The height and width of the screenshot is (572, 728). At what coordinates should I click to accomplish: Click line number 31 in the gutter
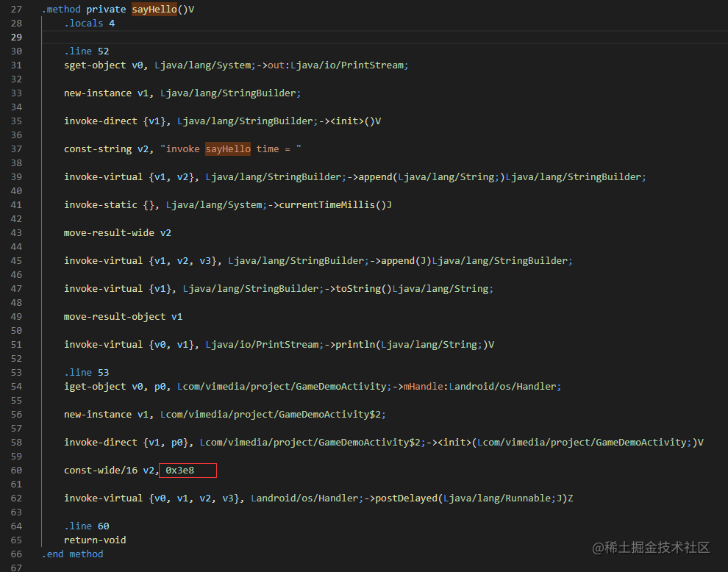click(x=16, y=65)
